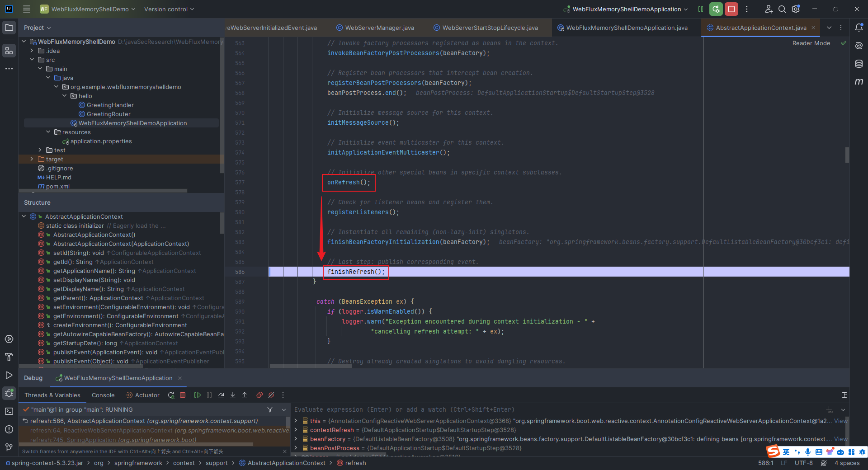Open the thread selector dropdown
868x470 pixels.
(x=284, y=409)
